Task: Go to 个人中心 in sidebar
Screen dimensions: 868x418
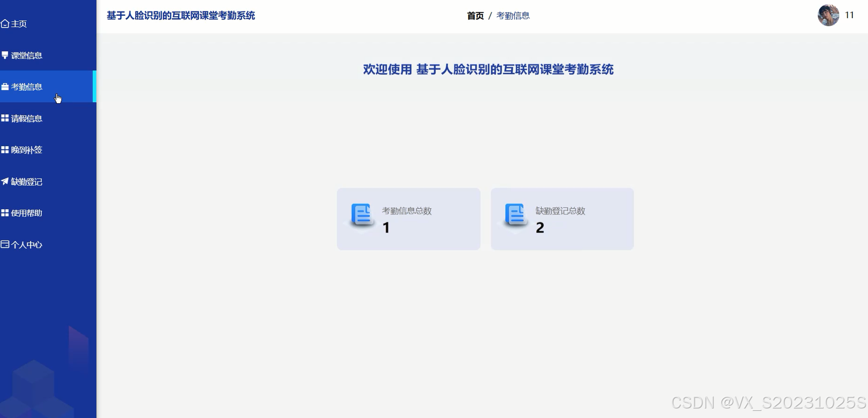Action: [x=48, y=244]
